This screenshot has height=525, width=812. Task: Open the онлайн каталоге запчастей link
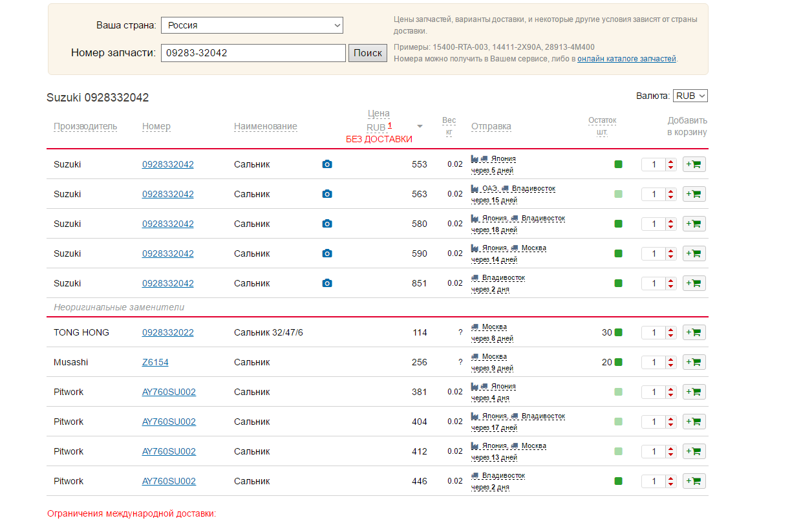(626, 59)
